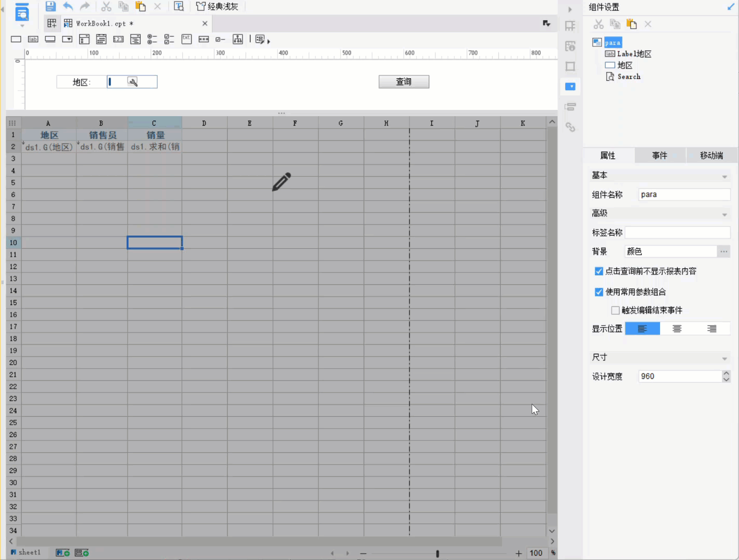Select the text box widget tool

pyautogui.click(x=16, y=39)
